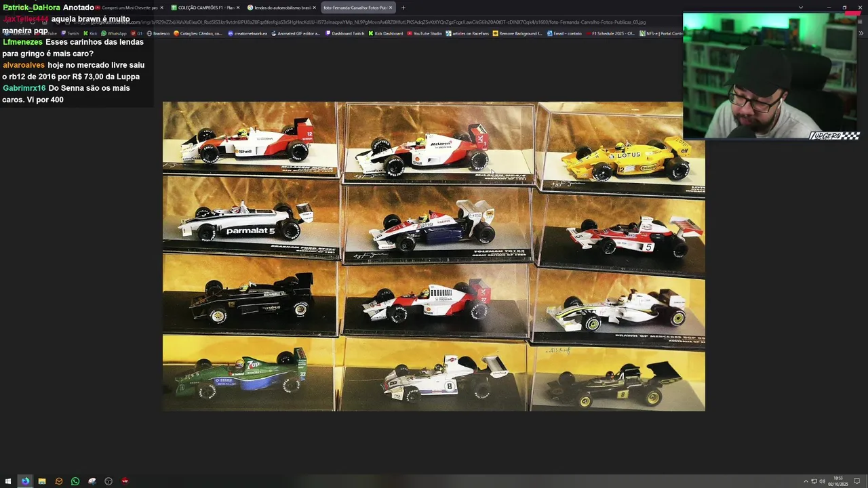Open WhatsApp from the taskbar
The width and height of the screenshot is (868, 488).
[75, 481]
